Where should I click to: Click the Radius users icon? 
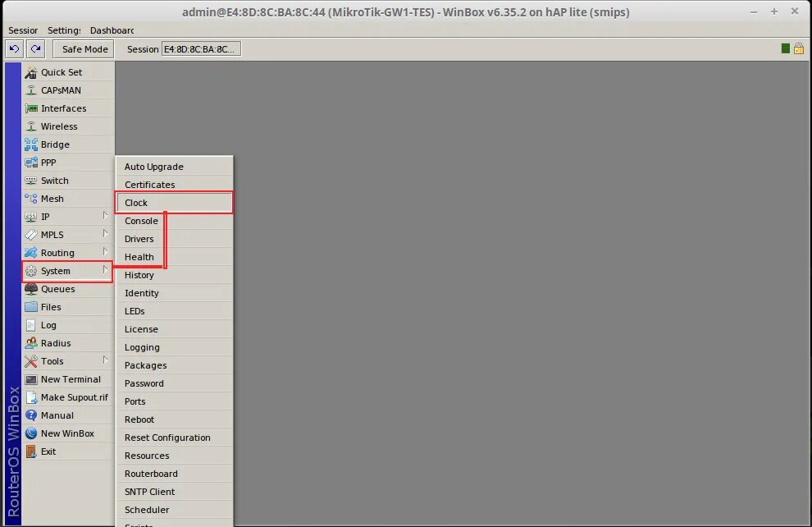[31, 343]
